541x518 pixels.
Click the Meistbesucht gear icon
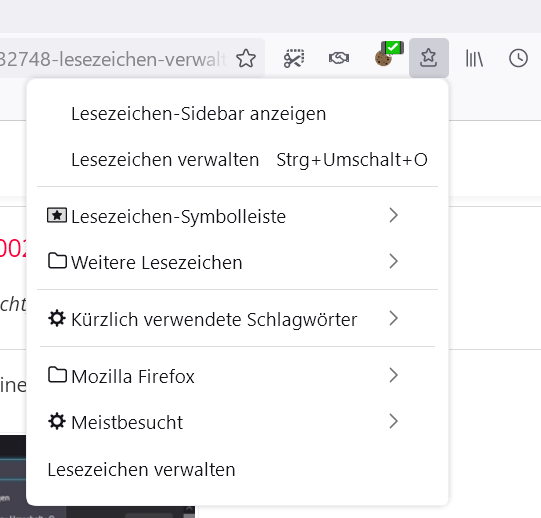tap(57, 421)
